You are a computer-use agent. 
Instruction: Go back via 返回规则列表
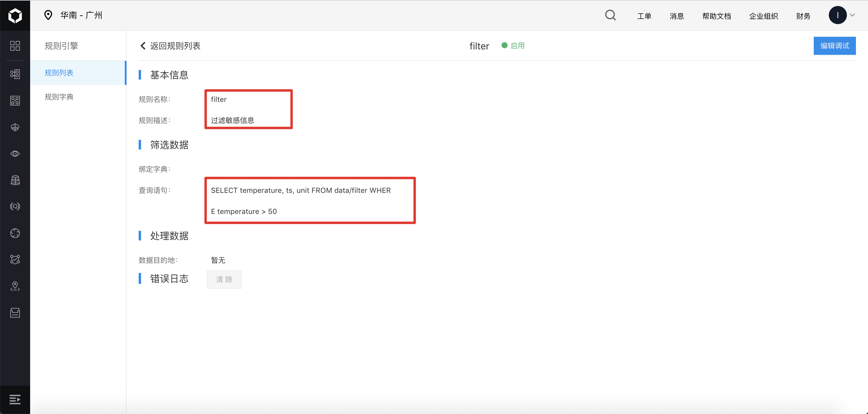click(x=170, y=46)
